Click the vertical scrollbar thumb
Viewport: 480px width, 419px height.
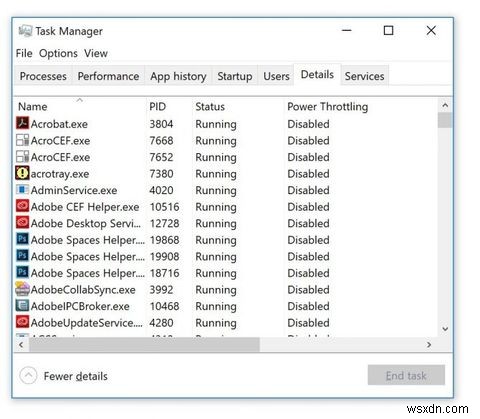[x=445, y=120]
